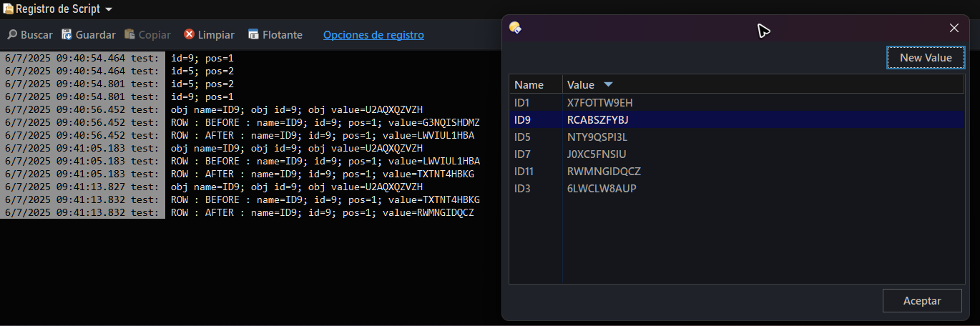The height and width of the screenshot is (326, 980).
Task: Select row with value 6LWCLW8AUP
Action: coord(736,188)
